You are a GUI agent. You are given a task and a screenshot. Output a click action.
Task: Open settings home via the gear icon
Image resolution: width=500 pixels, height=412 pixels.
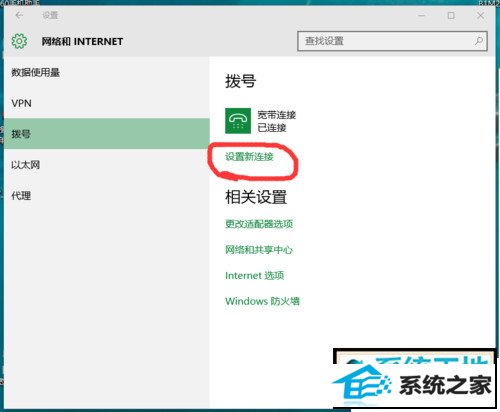[19, 41]
